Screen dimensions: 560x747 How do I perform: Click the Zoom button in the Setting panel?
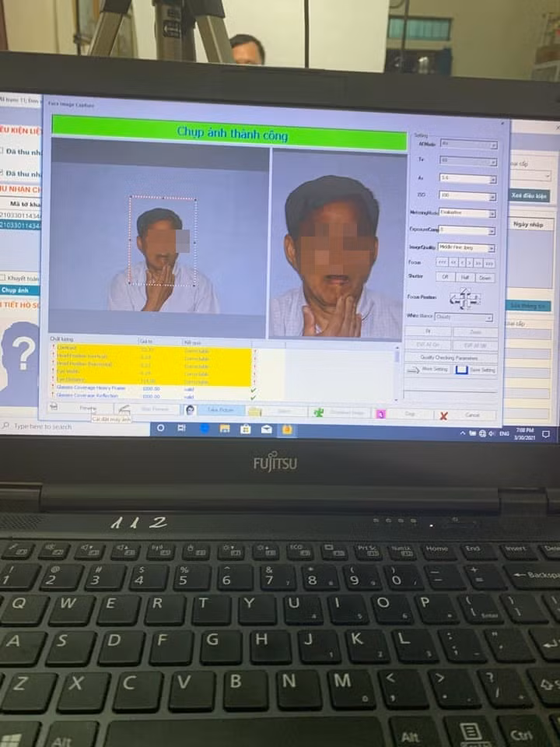(475, 332)
